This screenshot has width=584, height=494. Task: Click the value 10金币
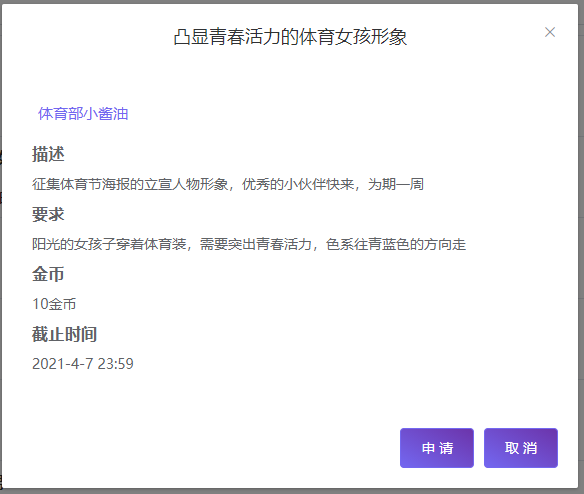[54, 304]
